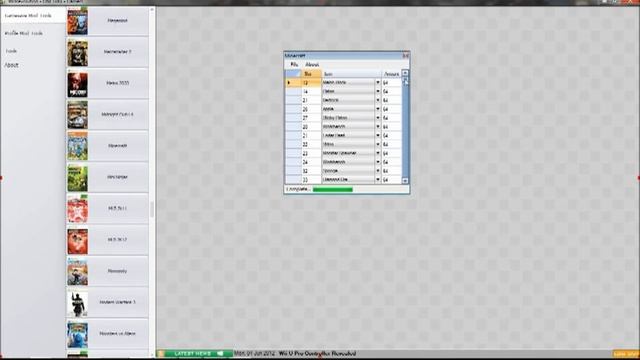Open the About sidebar section
640x360 pixels.
[11, 65]
